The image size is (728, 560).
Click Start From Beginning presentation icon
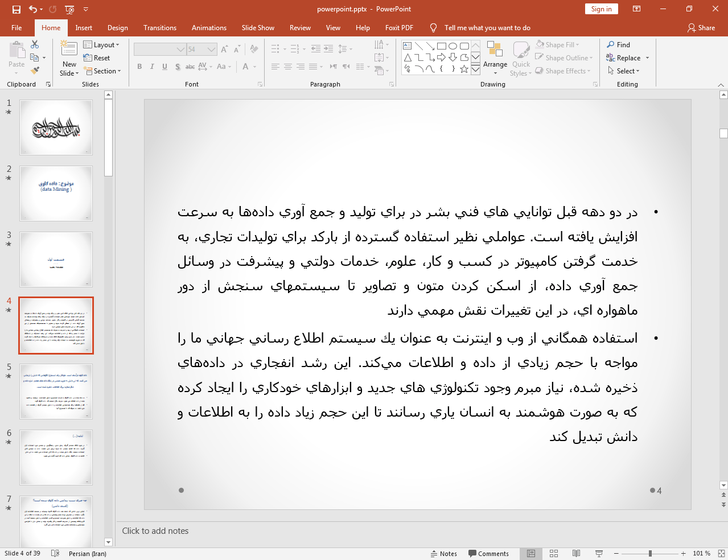69,9
